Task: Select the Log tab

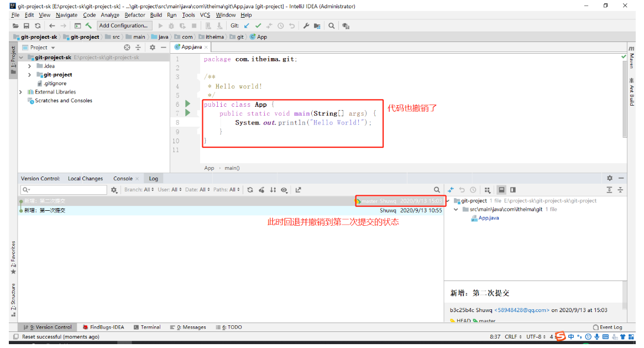Action: coord(153,179)
